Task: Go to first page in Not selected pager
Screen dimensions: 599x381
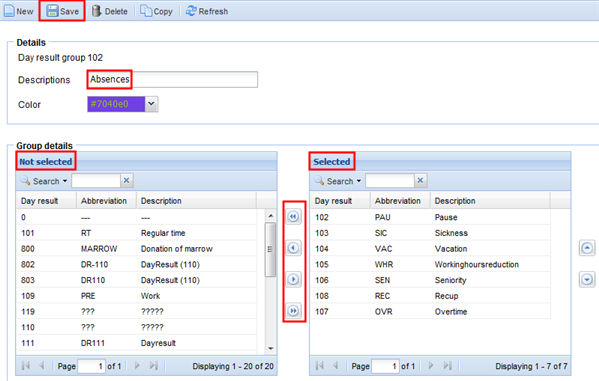Action: click(26, 366)
